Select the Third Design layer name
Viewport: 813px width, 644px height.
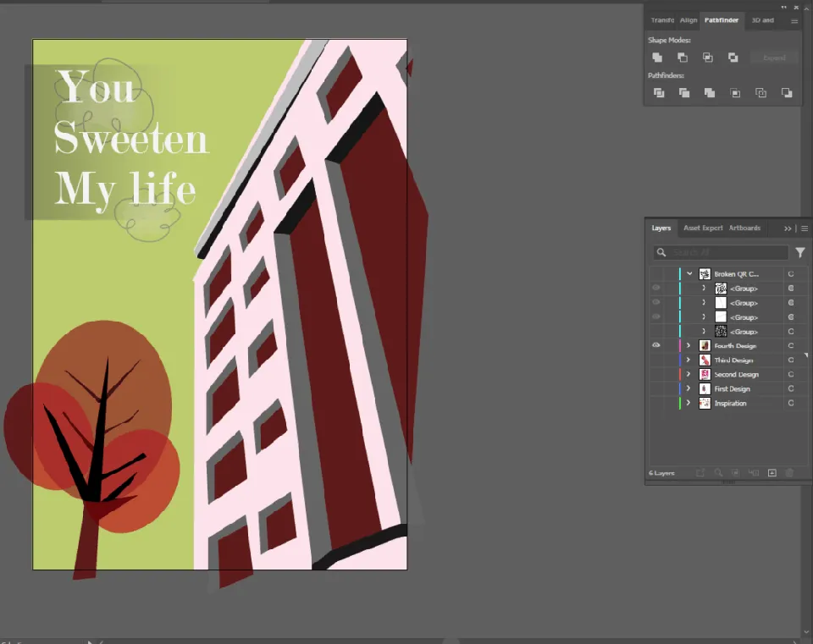pyautogui.click(x=733, y=360)
